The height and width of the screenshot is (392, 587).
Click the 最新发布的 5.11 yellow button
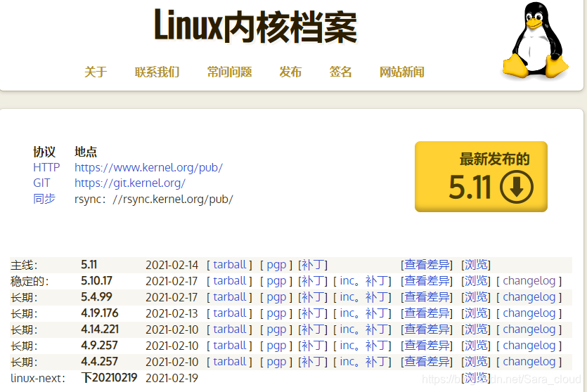(481, 176)
